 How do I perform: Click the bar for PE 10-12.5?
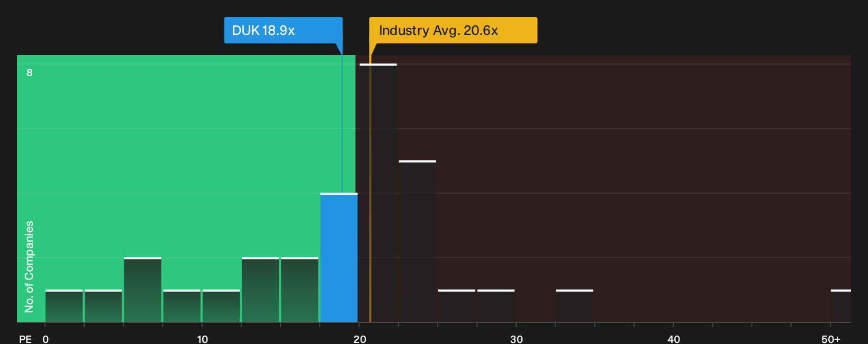pyautogui.click(x=221, y=305)
